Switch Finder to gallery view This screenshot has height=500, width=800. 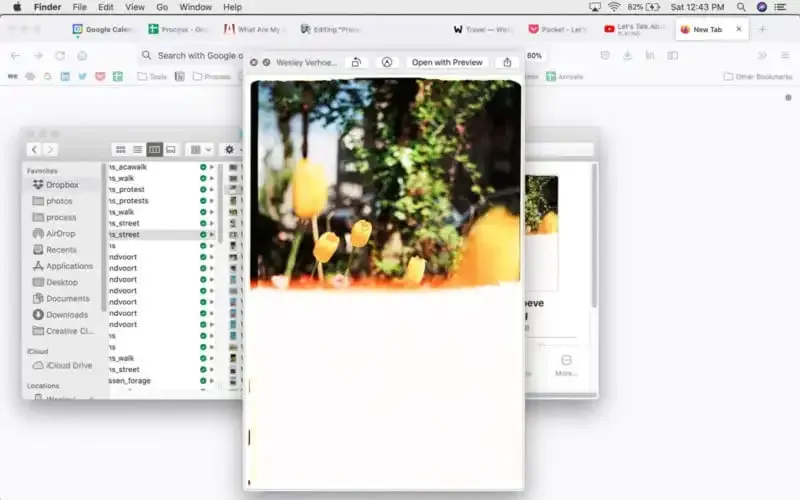(171, 149)
